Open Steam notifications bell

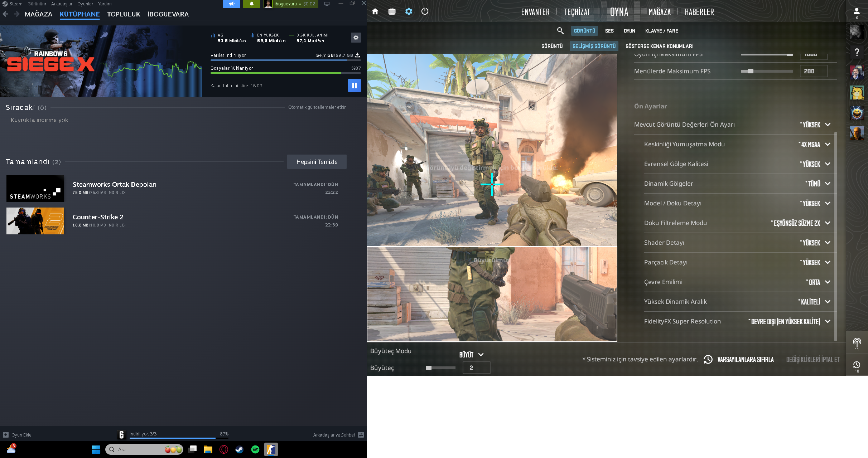tap(252, 4)
